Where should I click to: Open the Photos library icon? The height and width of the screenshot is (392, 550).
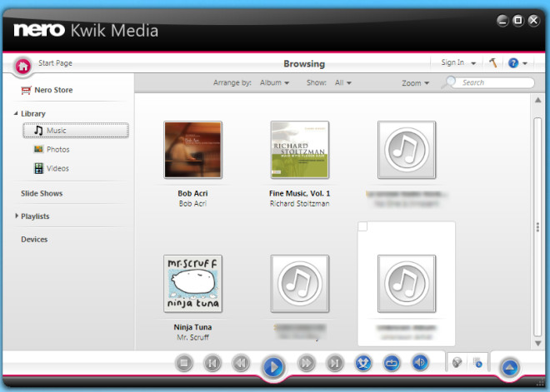click(38, 149)
